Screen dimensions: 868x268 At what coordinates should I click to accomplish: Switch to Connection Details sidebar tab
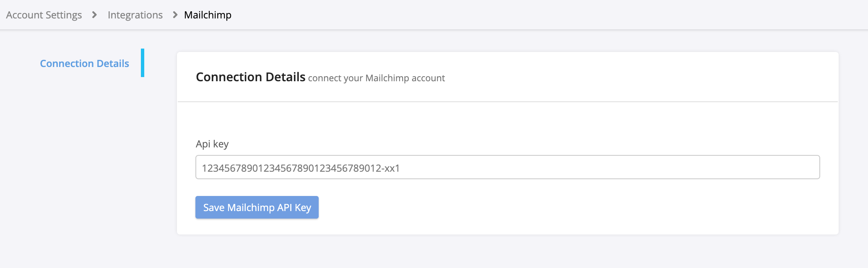(84, 63)
